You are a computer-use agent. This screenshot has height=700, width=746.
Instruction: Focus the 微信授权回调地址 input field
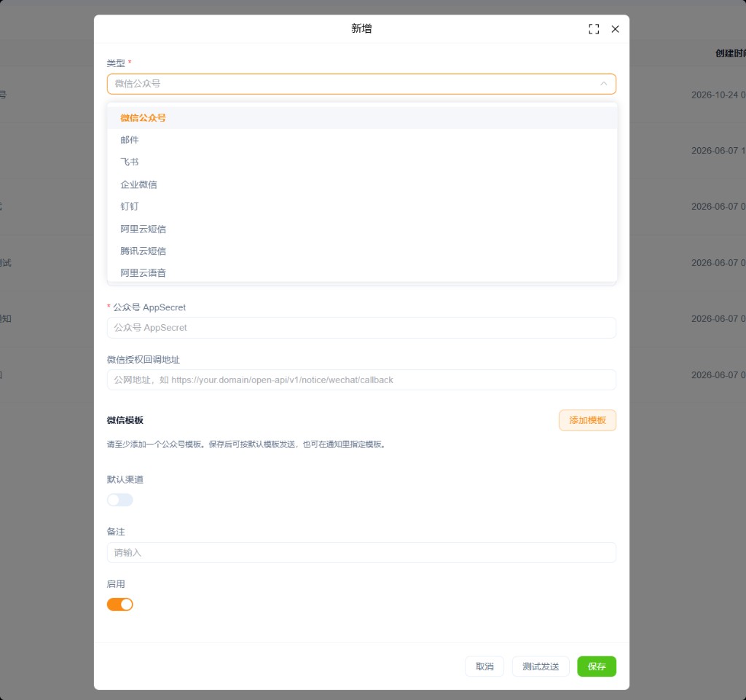(361, 380)
